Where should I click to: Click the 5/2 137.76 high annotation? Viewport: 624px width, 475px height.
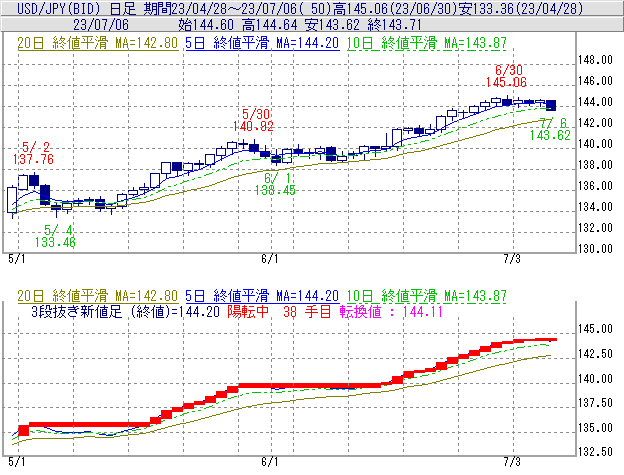tap(33, 153)
